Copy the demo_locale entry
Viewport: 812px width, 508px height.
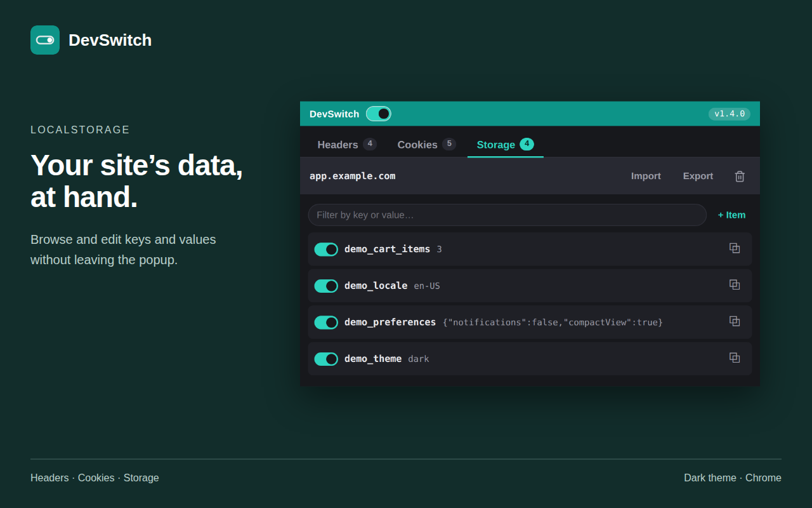click(x=735, y=285)
